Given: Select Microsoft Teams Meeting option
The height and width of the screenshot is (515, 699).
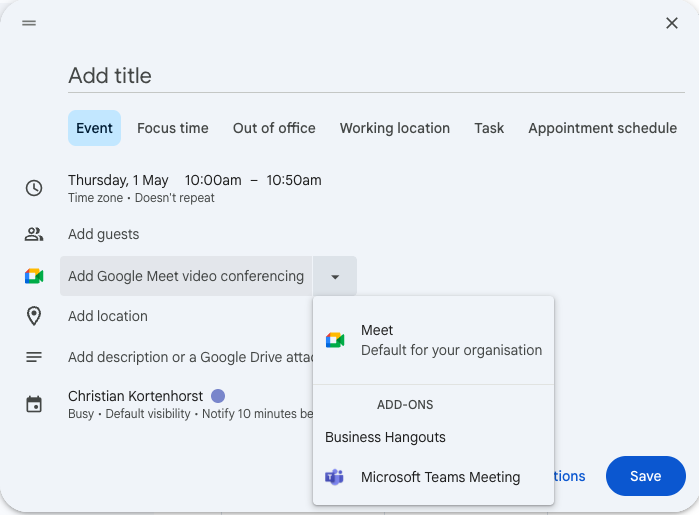Looking at the screenshot, I should 440,477.
